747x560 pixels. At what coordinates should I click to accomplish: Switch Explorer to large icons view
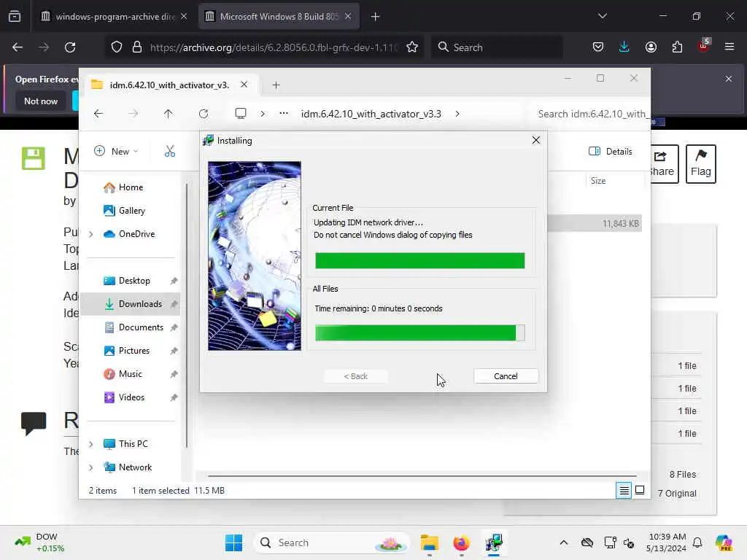(640, 490)
